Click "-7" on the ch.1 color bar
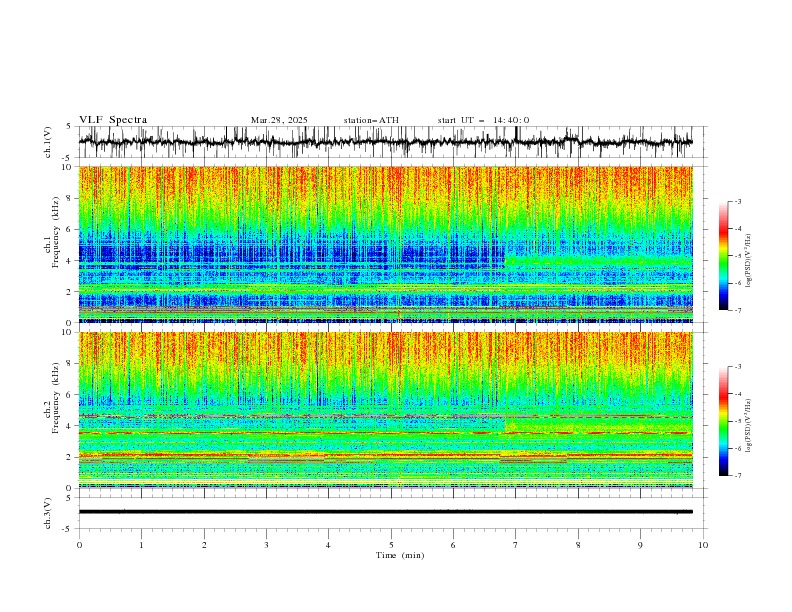This screenshot has width=792, height=612. pos(737,310)
